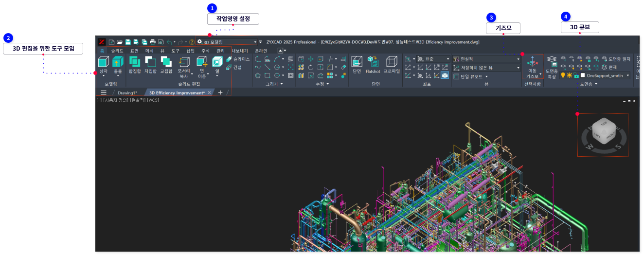
Task: Expand the quick access toolbar customize arrow
Action: click(x=260, y=42)
